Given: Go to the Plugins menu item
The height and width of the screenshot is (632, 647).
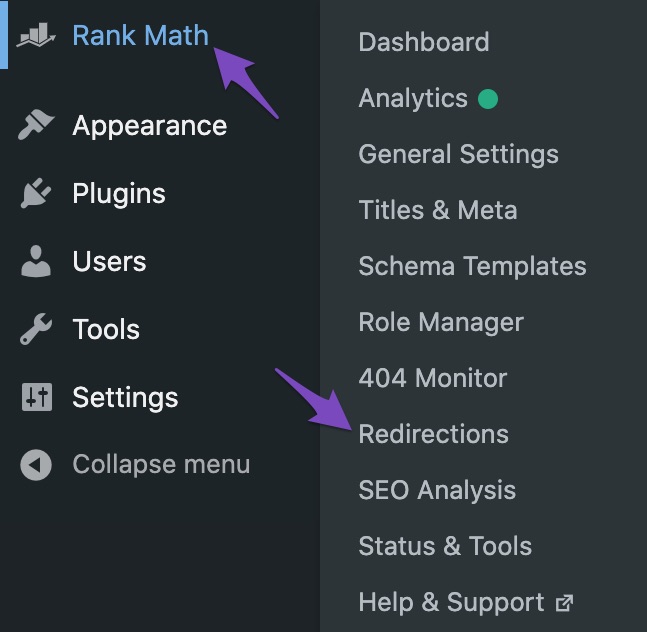Looking at the screenshot, I should 118,194.
